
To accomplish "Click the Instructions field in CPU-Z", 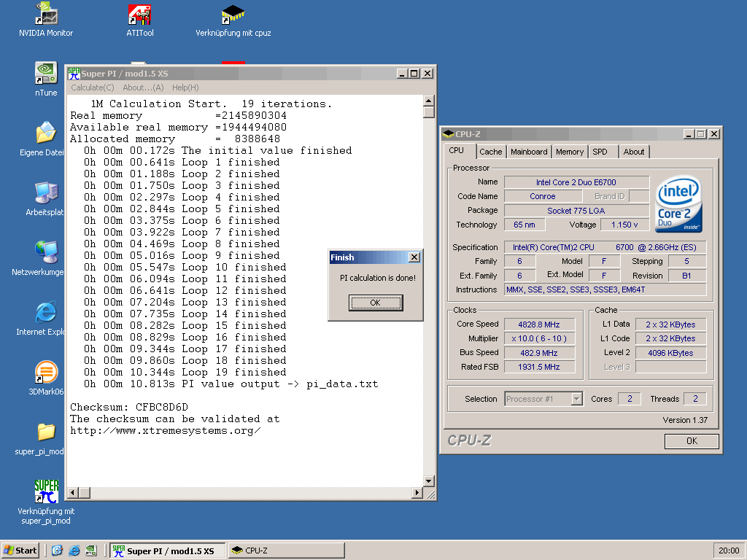I will tap(605, 289).
